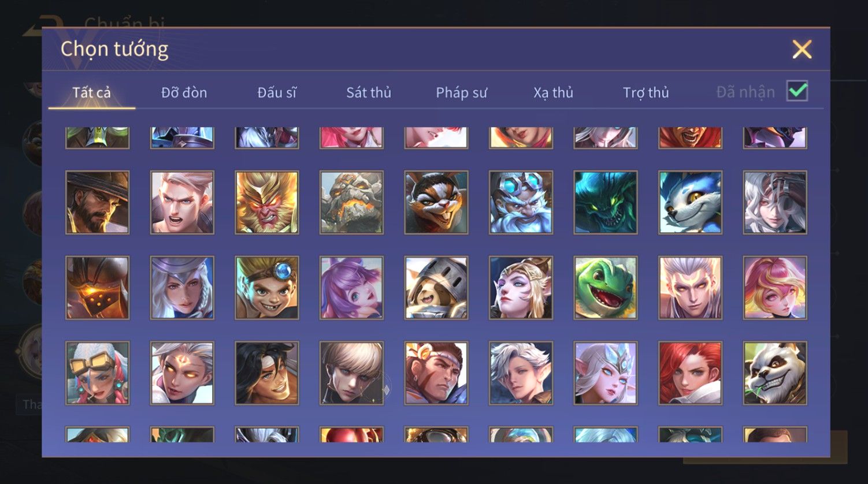
Task: Pick the purple-haired girl hero portrait
Action: point(351,288)
